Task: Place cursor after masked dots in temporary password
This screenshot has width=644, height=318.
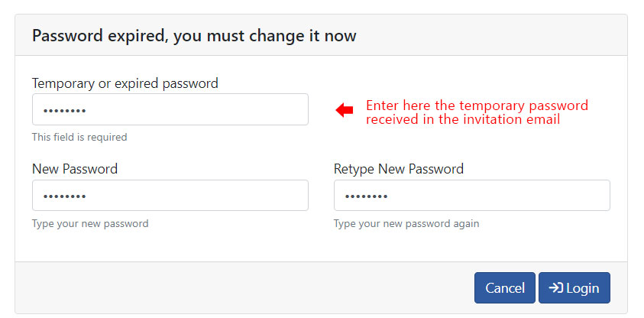Action: [x=88, y=111]
